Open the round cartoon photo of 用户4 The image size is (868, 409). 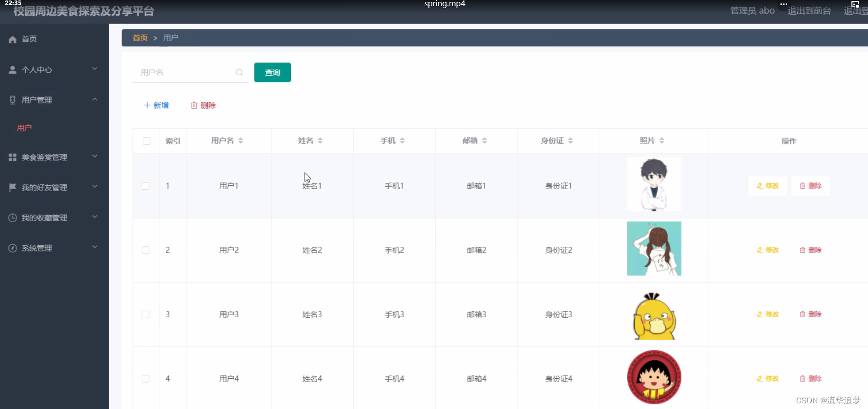(x=654, y=377)
